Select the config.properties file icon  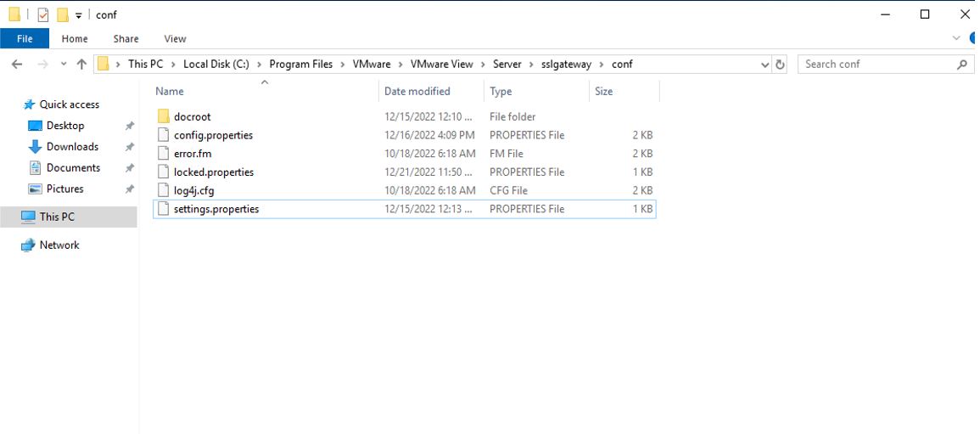(163, 135)
